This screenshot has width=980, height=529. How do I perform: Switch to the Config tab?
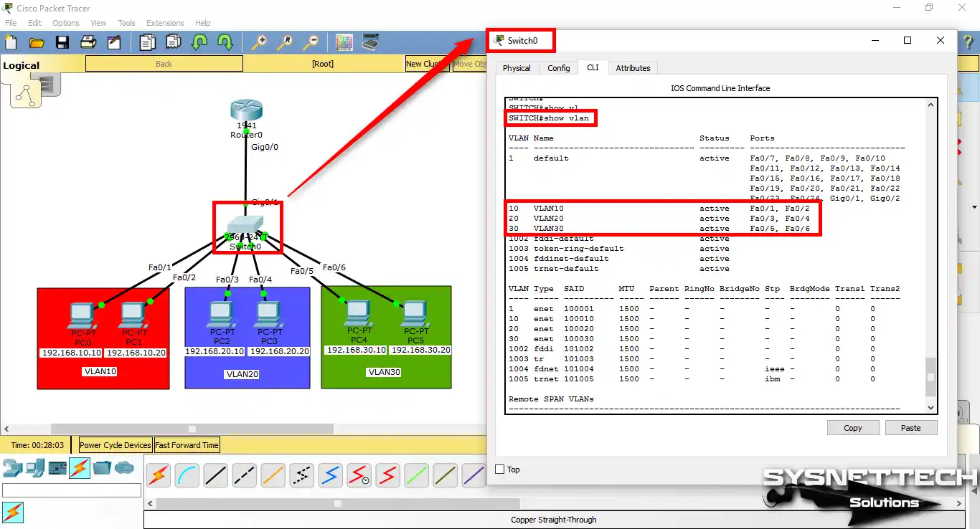559,67
